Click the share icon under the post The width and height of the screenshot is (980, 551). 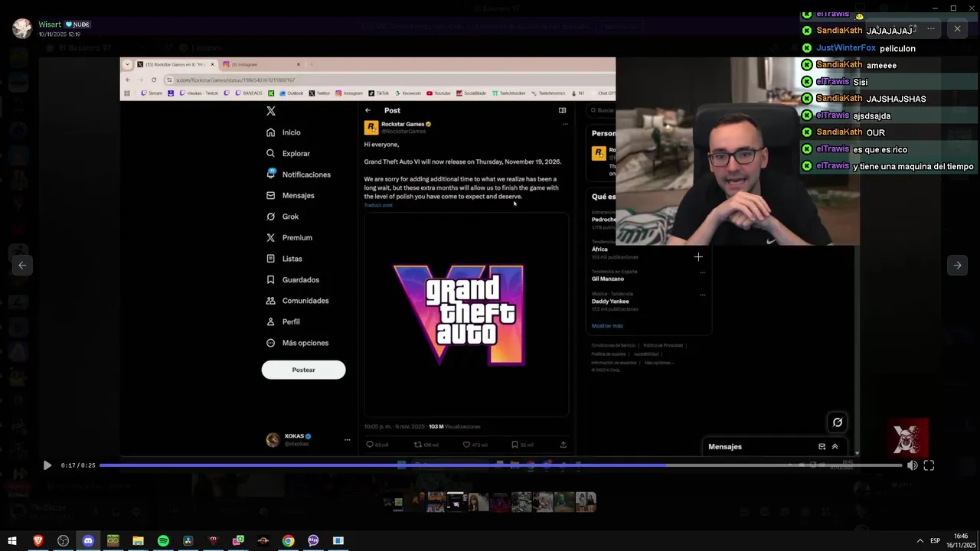click(x=563, y=445)
